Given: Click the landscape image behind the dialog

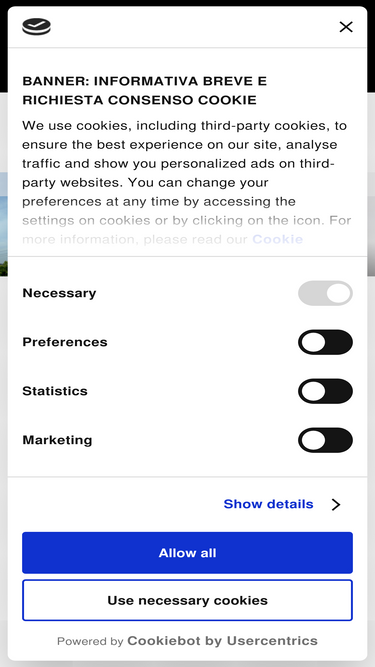Looking at the screenshot, I should coord(3,223).
